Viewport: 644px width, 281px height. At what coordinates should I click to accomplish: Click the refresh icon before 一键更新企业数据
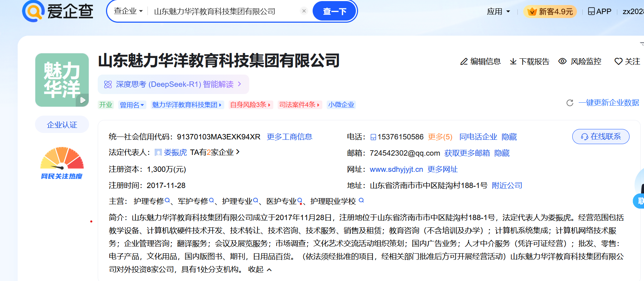point(570,103)
